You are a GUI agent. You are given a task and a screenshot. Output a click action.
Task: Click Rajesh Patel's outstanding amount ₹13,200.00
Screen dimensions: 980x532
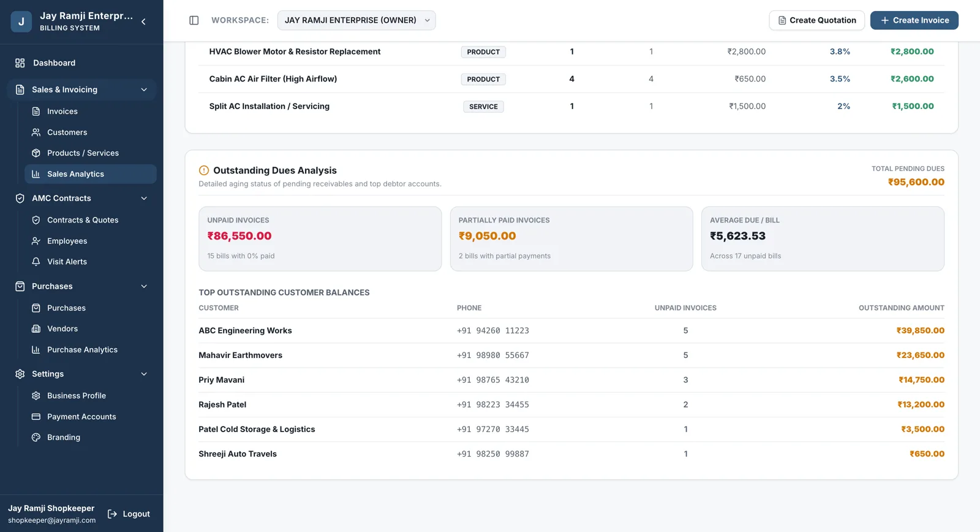point(921,405)
